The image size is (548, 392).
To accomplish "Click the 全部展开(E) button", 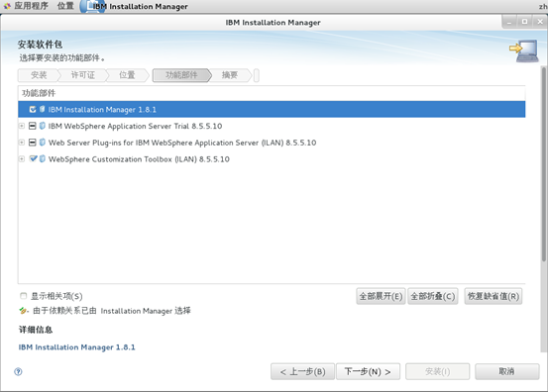I will (381, 296).
